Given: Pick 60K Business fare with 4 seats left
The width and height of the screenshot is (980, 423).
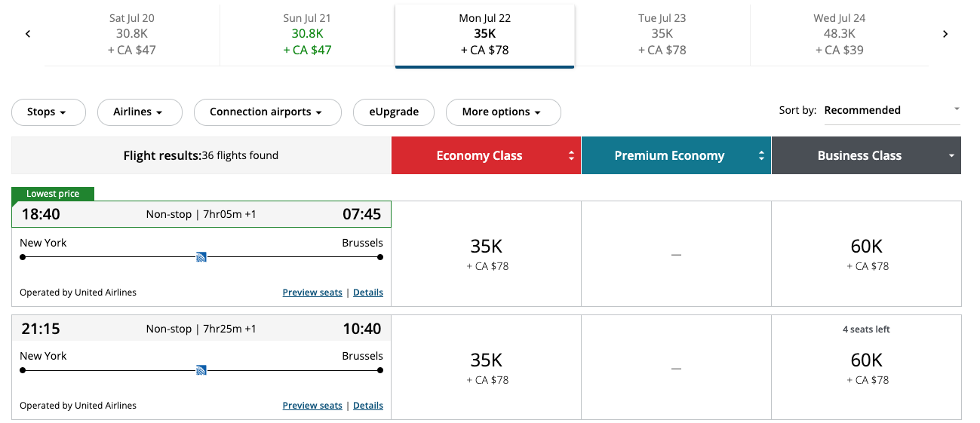Looking at the screenshot, I should 866,367.
